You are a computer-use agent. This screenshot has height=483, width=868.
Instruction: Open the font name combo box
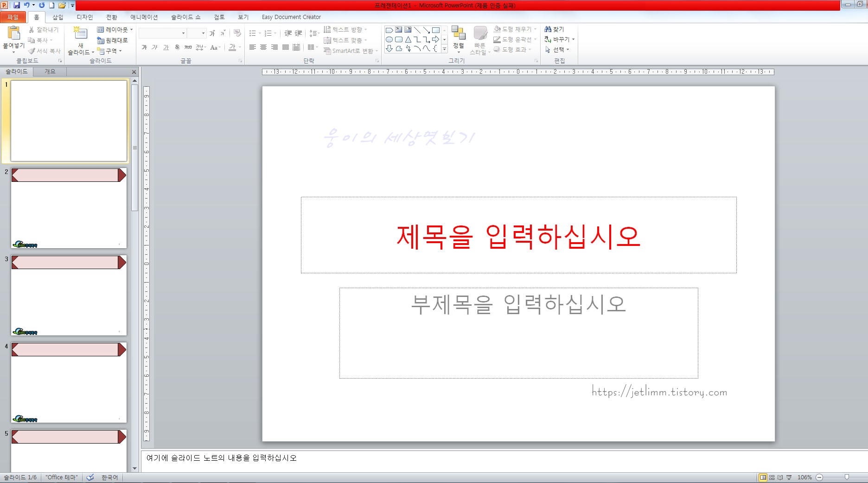(x=163, y=33)
